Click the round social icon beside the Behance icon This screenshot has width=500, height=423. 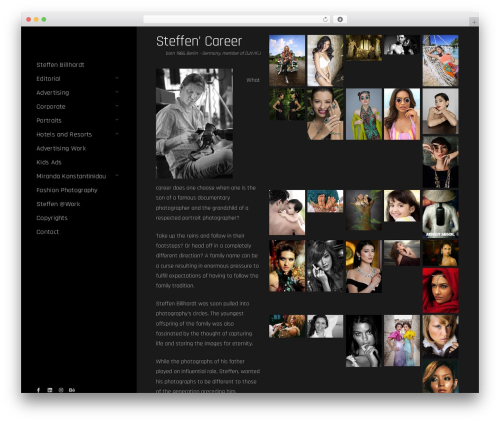(x=61, y=390)
